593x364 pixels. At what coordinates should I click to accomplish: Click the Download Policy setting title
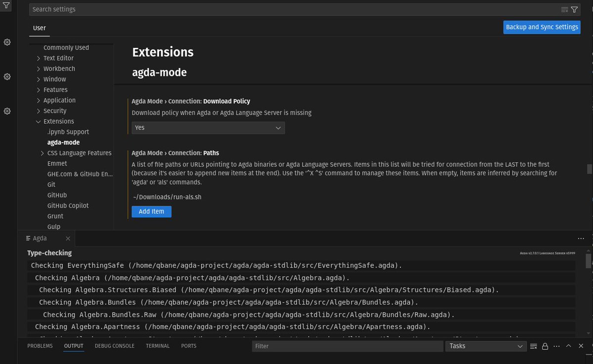[191, 101]
